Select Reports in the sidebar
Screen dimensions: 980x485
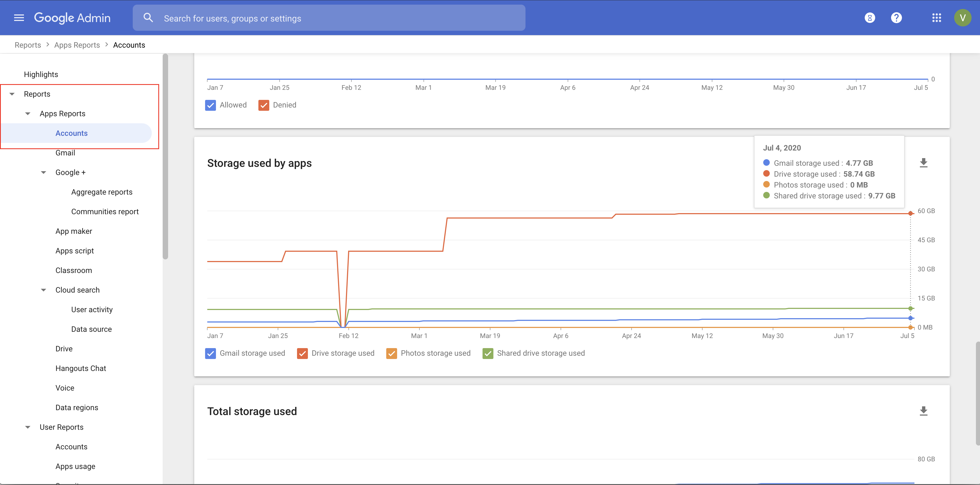point(37,94)
